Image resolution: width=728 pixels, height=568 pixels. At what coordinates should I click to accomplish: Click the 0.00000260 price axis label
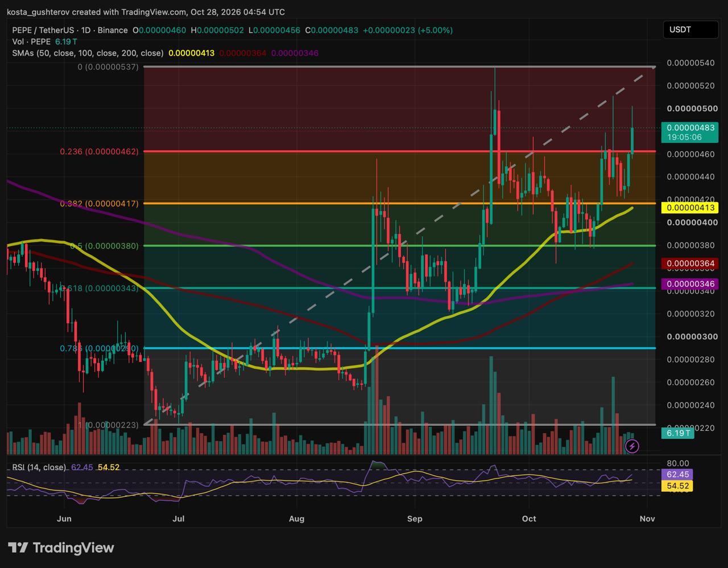coord(690,382)
